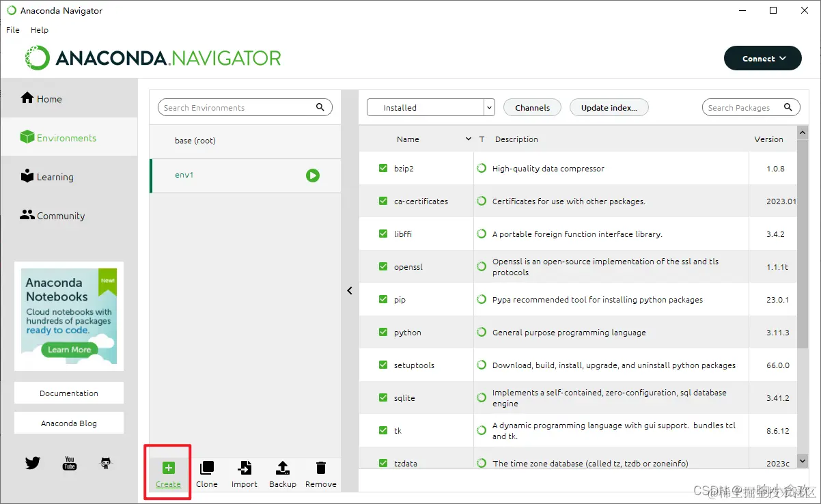Open the Connect dropdown button
Image resolution: width=821 pixels, height=504 pixels.
click(x=762, y=58)
